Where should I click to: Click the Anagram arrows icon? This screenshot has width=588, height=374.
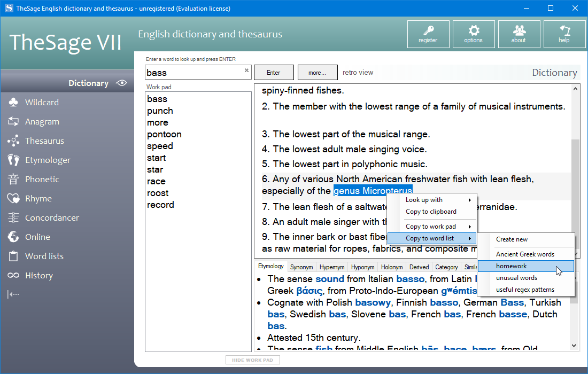[x=13, y=121]
